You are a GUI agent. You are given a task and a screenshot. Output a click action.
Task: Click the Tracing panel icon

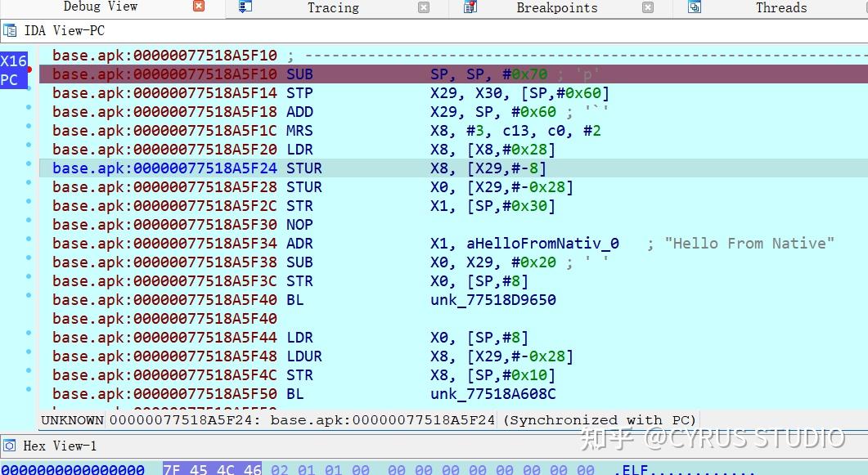coord(245,7)
